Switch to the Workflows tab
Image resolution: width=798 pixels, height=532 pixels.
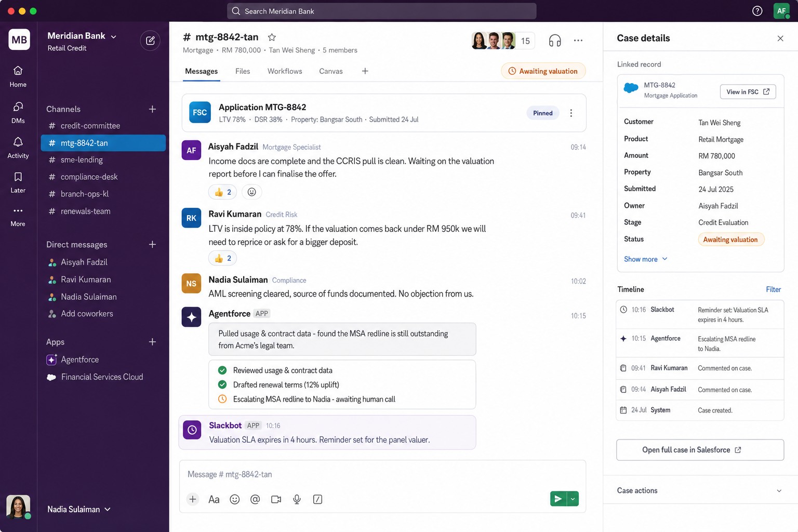pyautogui.click(x=285, y=71)
